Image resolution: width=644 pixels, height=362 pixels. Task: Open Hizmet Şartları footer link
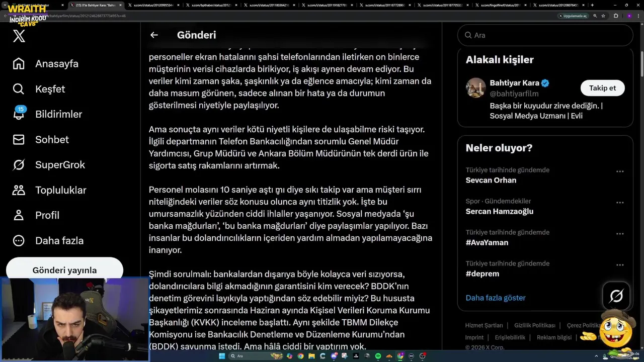click(484, 325)
